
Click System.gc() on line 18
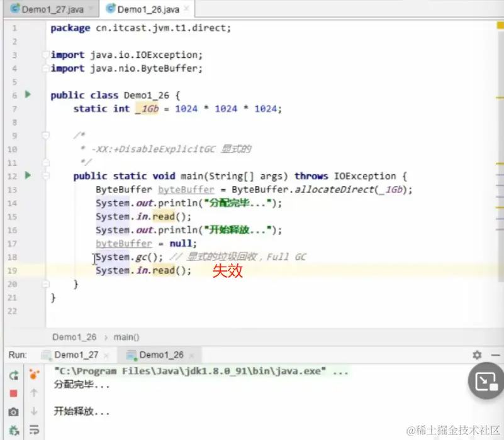[x=129, y=257]
